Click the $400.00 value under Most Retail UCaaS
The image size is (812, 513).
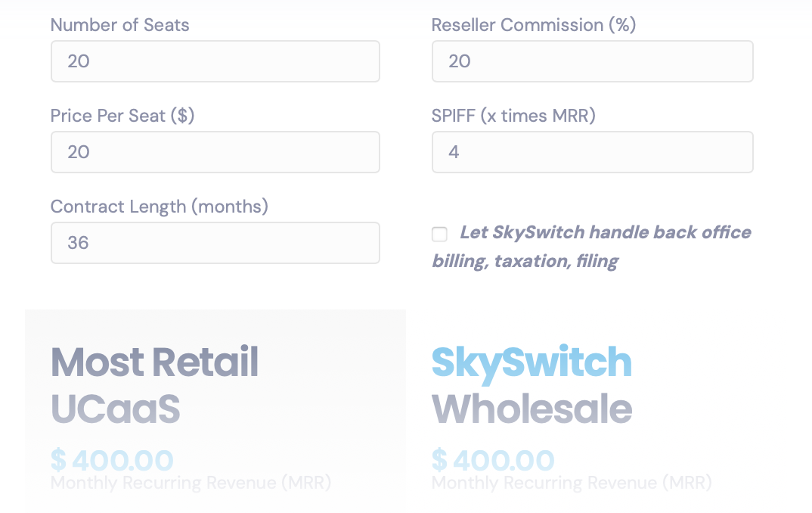pyautogui.click(x=112, y=459)
